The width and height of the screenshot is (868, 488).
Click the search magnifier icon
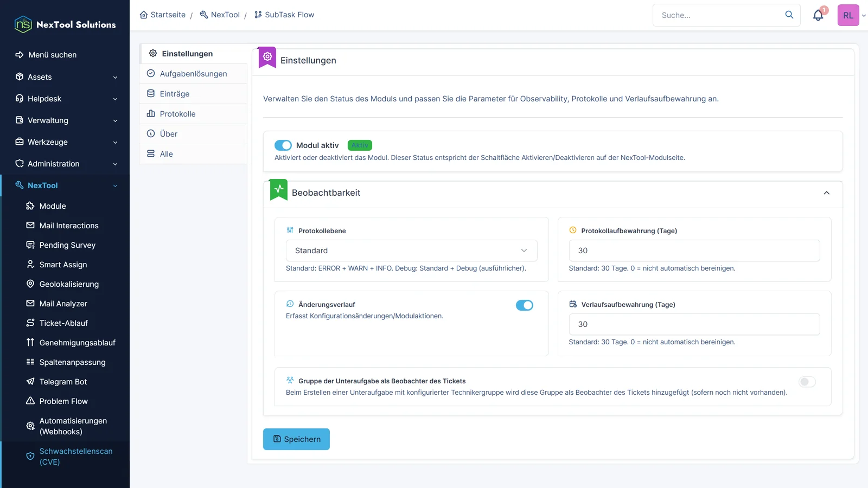789,15
